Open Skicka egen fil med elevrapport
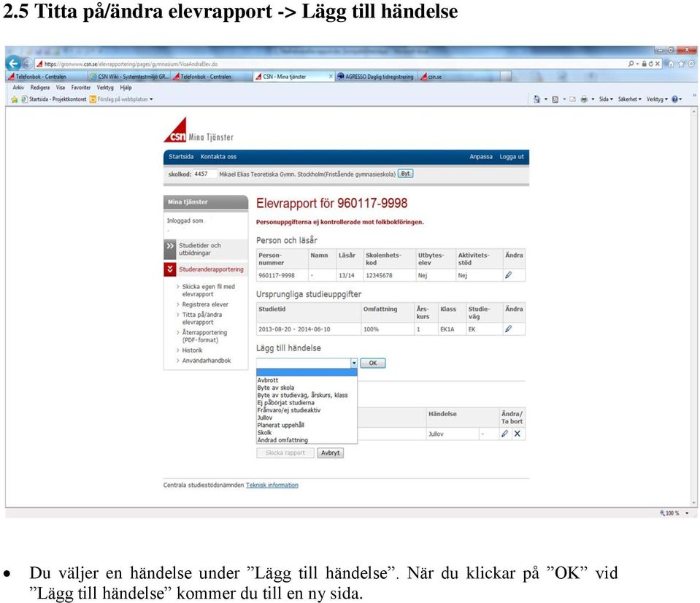This screenshot has height=603, width=700. [x=208, y=290]
